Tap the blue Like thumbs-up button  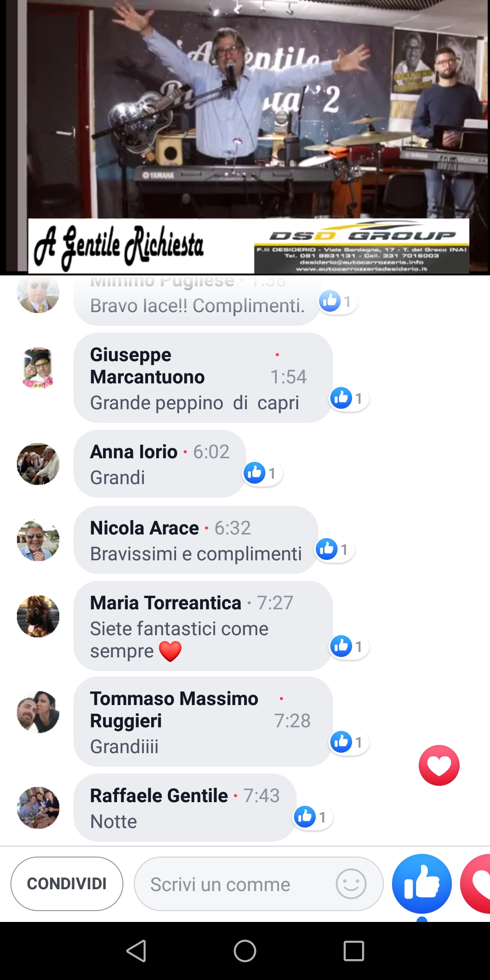tap(422, 884)
